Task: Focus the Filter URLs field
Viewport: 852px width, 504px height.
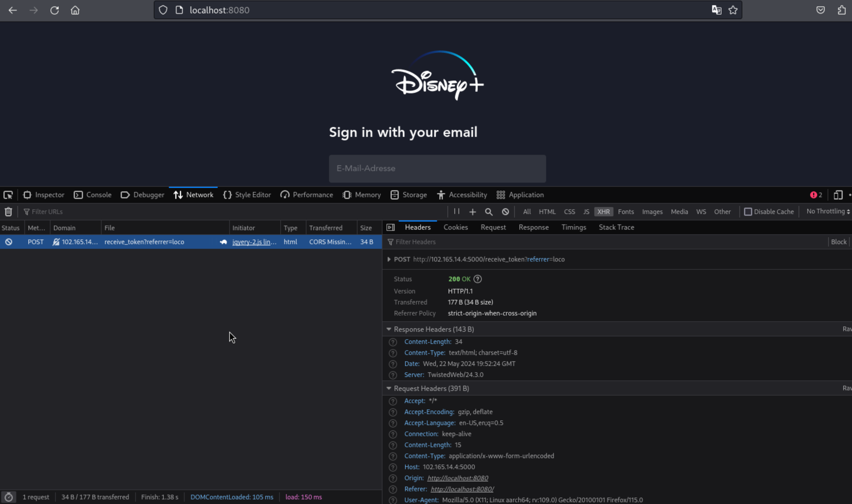Action: [234, 212]
